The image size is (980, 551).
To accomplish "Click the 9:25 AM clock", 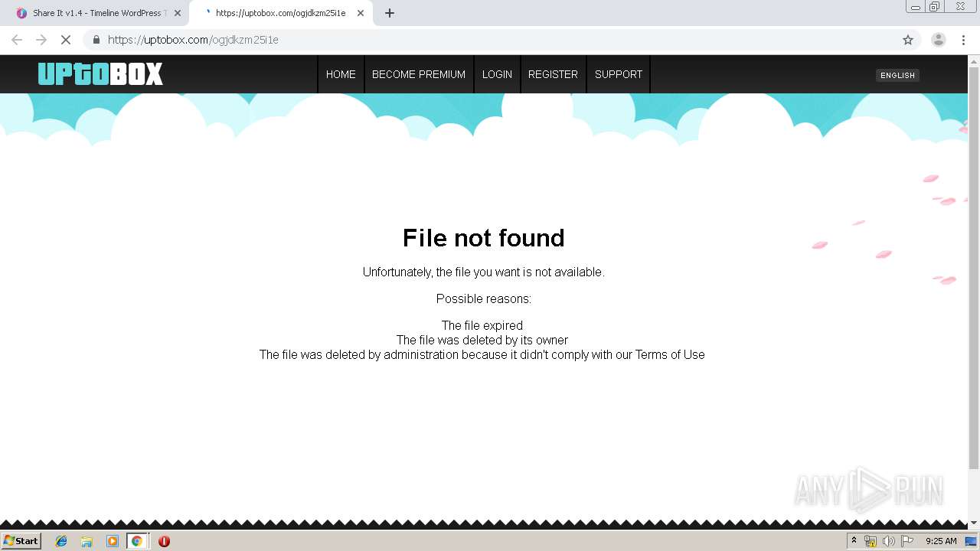I will point(941,541).
